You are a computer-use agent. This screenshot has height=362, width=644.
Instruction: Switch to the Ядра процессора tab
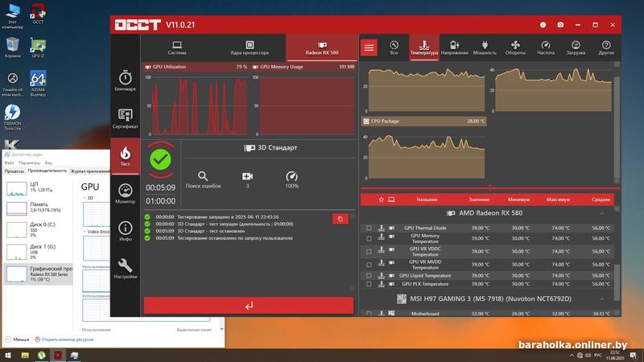pyautogui.click(x=250, y=47)
